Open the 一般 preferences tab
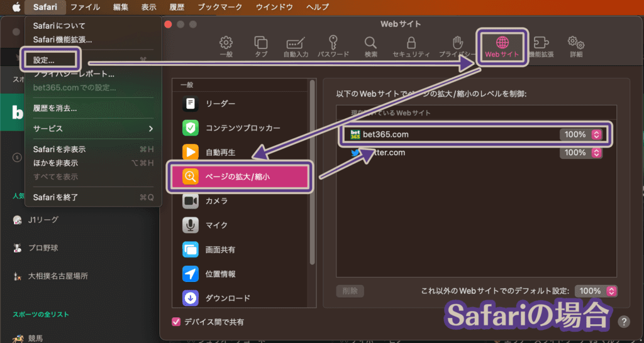The width and height of the screenshot is (644, 343). (x=226, y=46)
